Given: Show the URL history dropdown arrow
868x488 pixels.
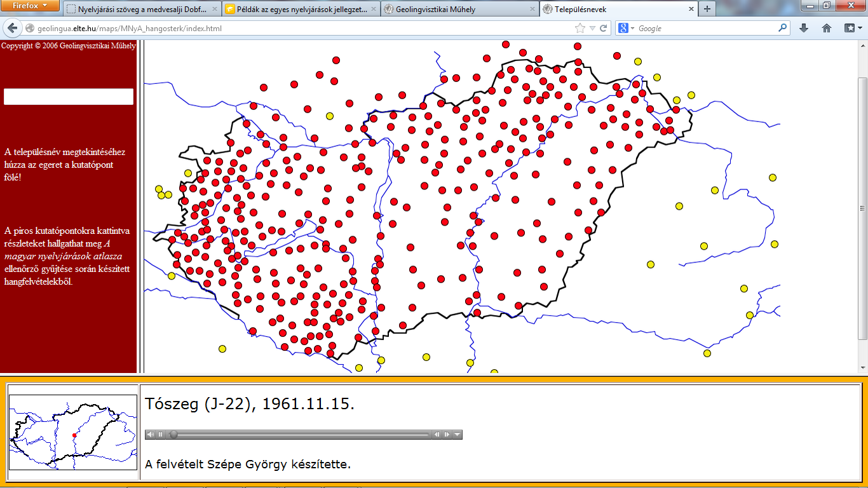Looking at the screenshot, I should pyautogui.click(x=592, y=28).
